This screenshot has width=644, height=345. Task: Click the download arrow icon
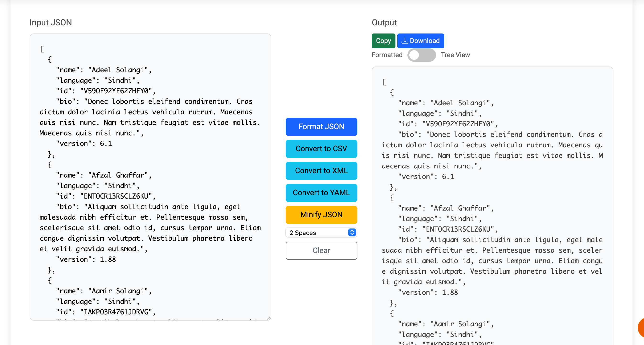click(x=405, y=41)
